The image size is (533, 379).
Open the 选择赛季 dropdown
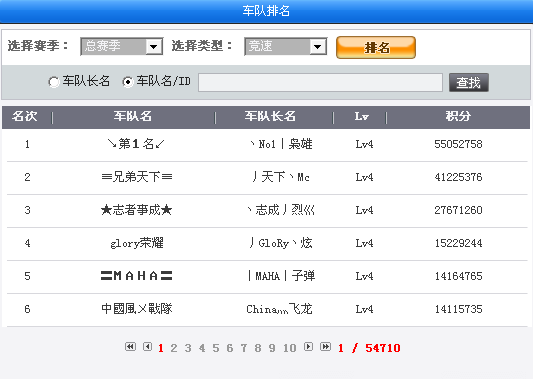click(x=122, y=46)
